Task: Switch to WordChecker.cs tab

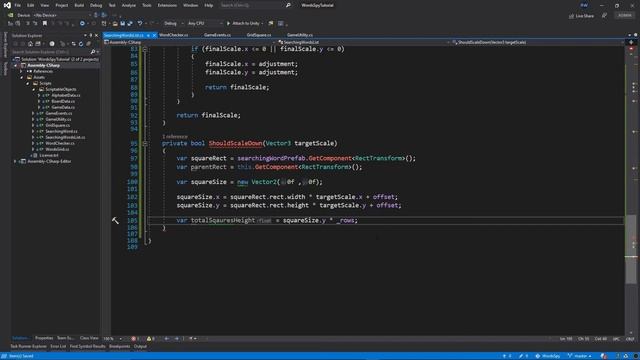Action: (x=173, y=35)
